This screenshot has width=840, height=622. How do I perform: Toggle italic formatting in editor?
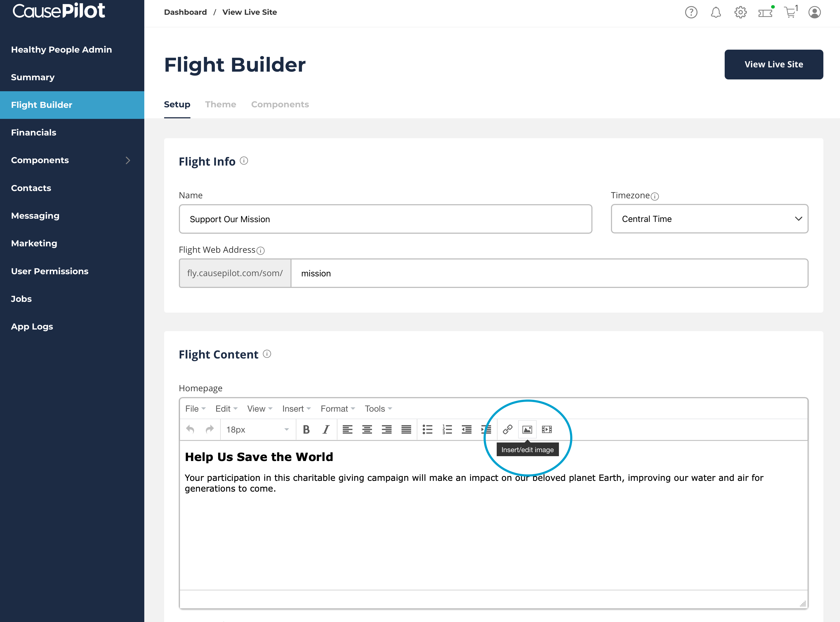[x=326, y=429]
